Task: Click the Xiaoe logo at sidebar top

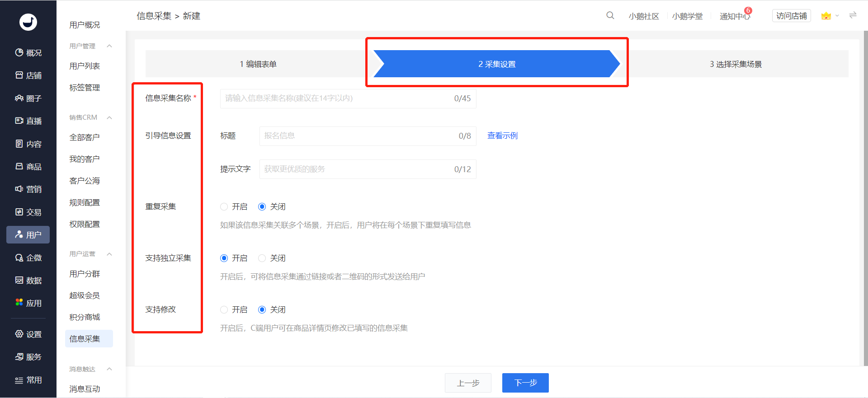Action: tap(28, 22)
